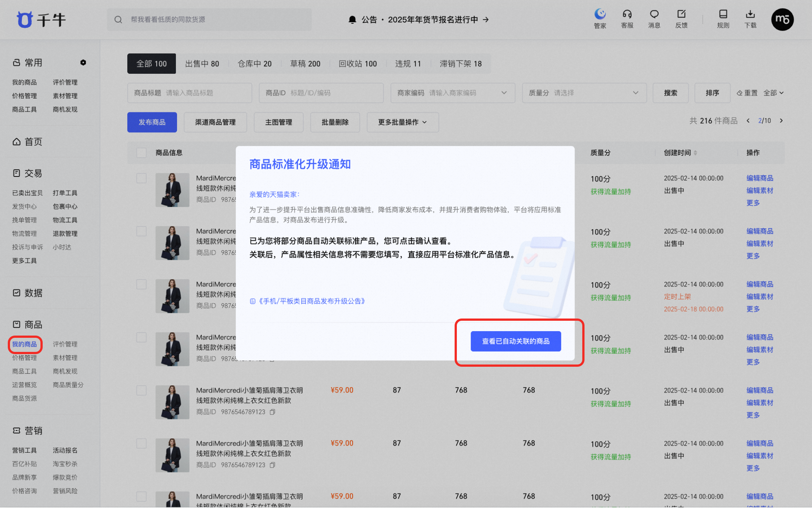Open 交易 section in sidebar
Image resolution: width=812 pixels, height=508 pixels.
(27, 173)
